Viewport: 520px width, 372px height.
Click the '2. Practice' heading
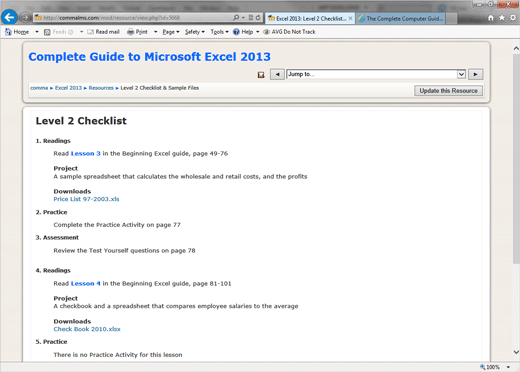[x=51, y=212]
